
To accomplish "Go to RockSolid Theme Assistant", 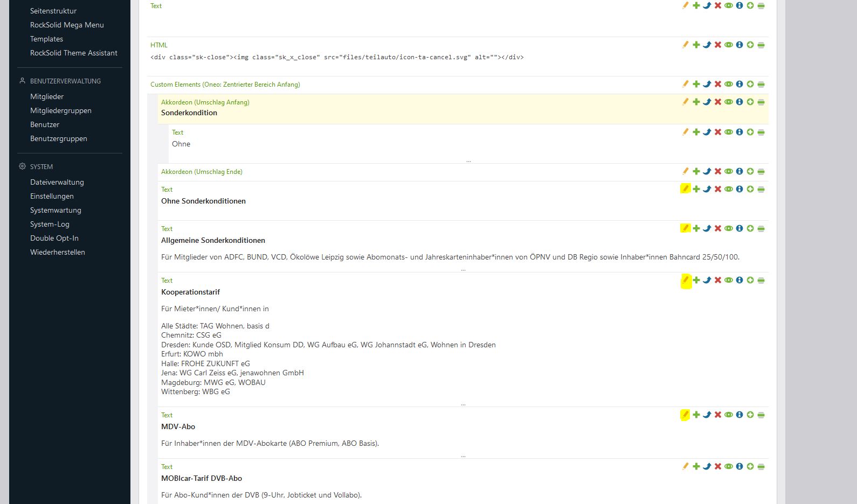I will point(74,53).
